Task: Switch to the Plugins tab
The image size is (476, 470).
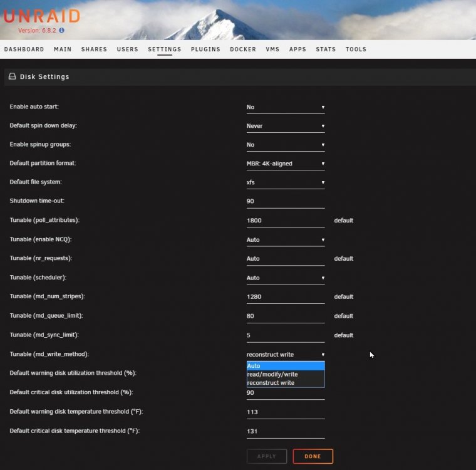Action: coord(205,50)
